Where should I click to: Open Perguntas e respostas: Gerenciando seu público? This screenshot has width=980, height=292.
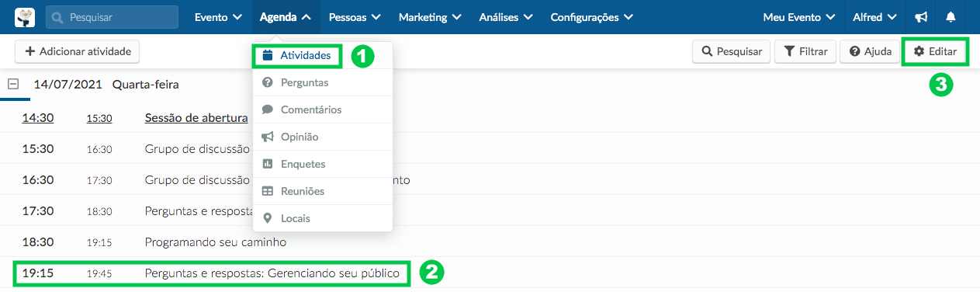point(272,273)
